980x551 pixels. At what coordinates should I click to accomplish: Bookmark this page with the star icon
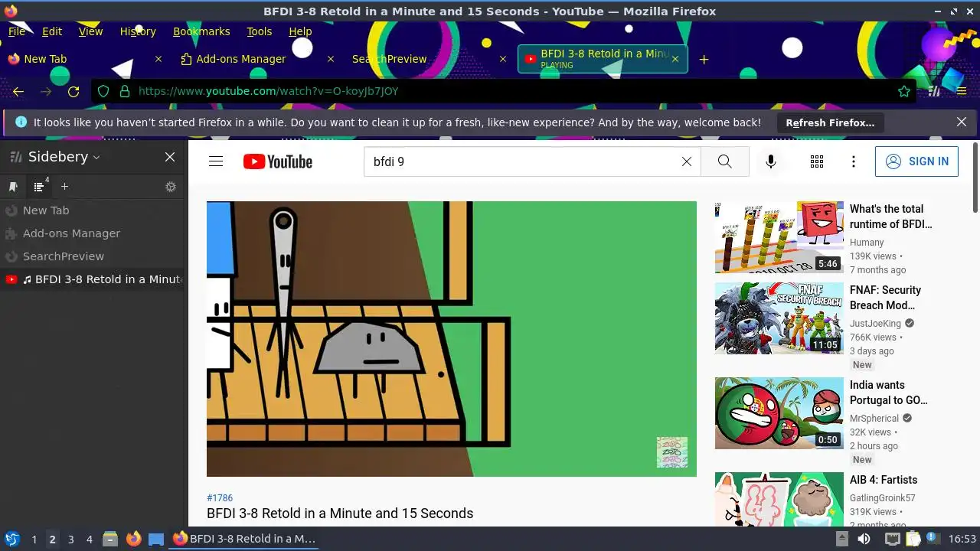(904, 91)
